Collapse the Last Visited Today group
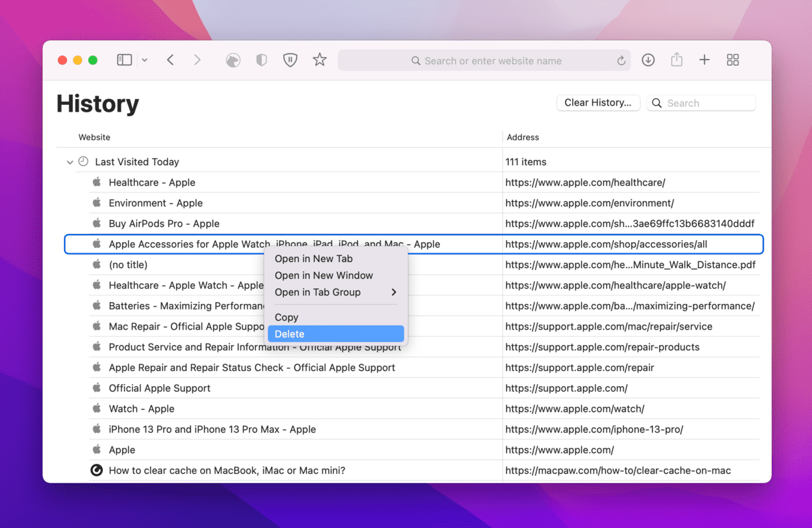This screenshot has width=812, height=528. click(70, 162)
